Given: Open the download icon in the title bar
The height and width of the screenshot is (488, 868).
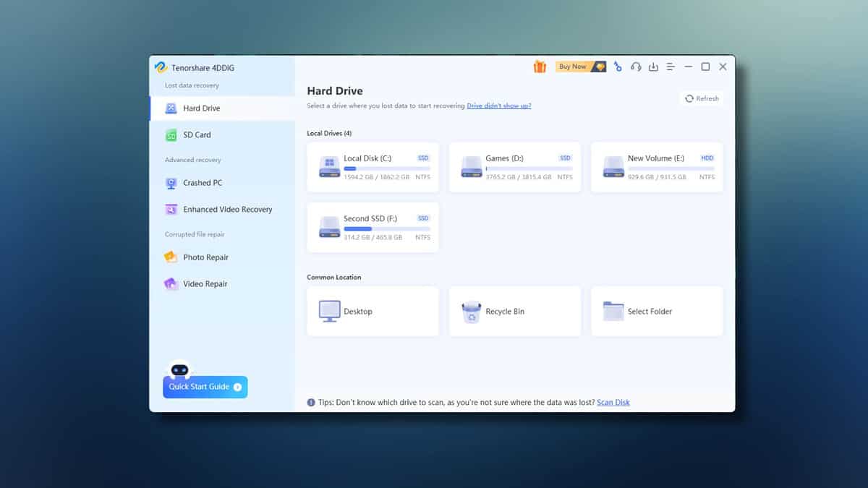Looking at the screenshot, I should point(653,67).
